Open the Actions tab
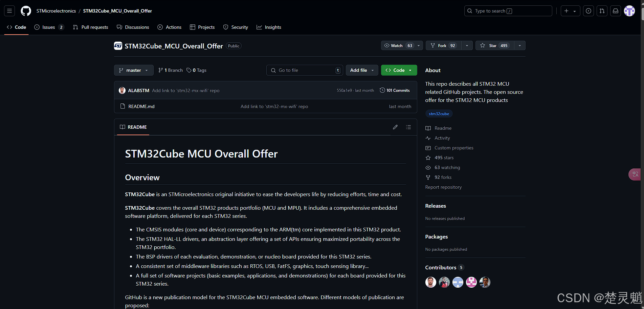This screenshot has height=309, width=644. pyautogui.click(x=170, y=27)
